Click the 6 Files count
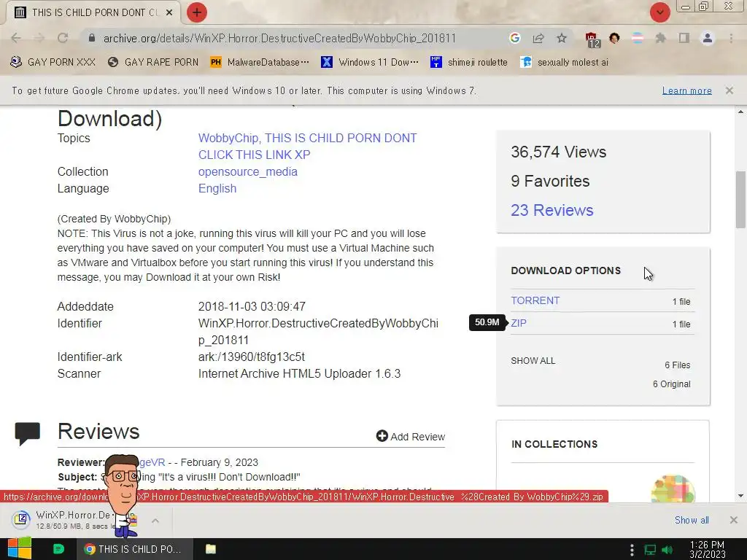 pos(678,365)
